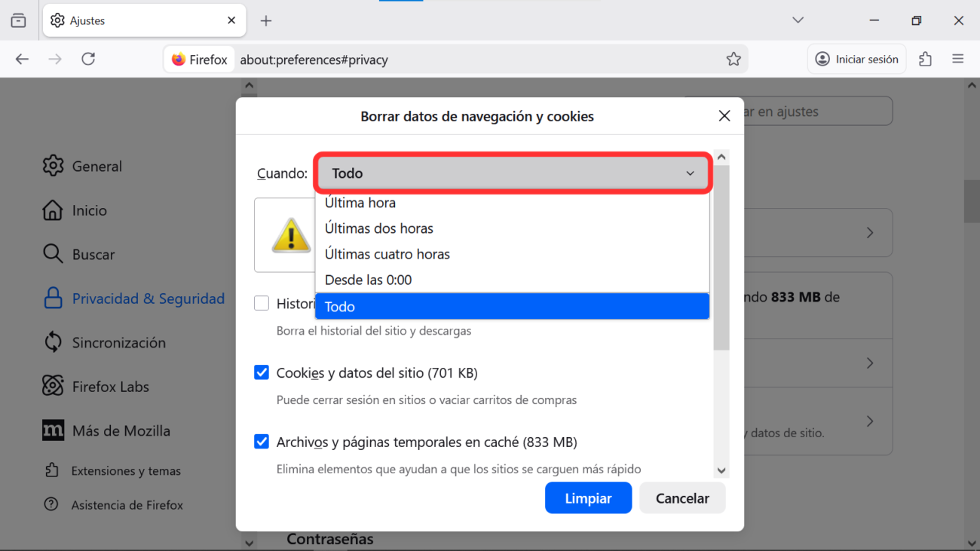Viewport: 980px width, 551px height.
Task: Close the Ajustes tab
Action: click(x=231, y=21)
